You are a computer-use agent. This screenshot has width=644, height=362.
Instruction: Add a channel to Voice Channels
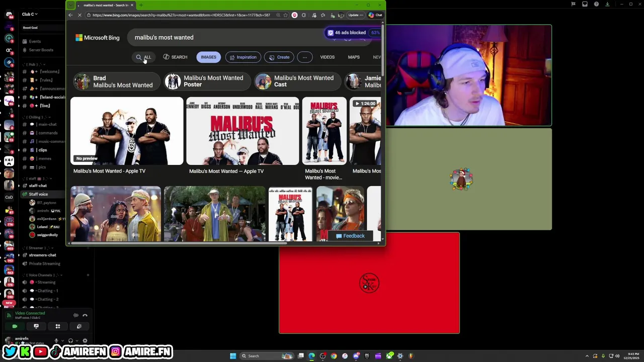pyautogui.click(x=88, y=275)
